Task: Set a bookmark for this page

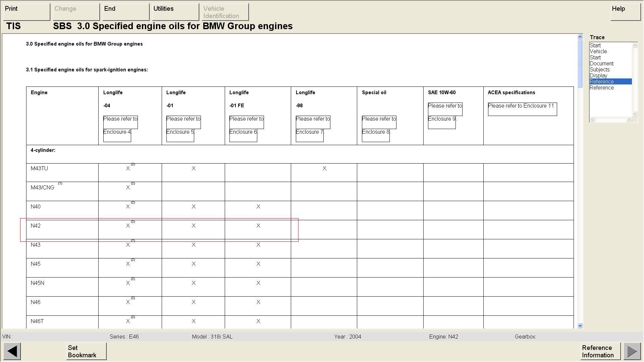Action: tap(86, 351)
